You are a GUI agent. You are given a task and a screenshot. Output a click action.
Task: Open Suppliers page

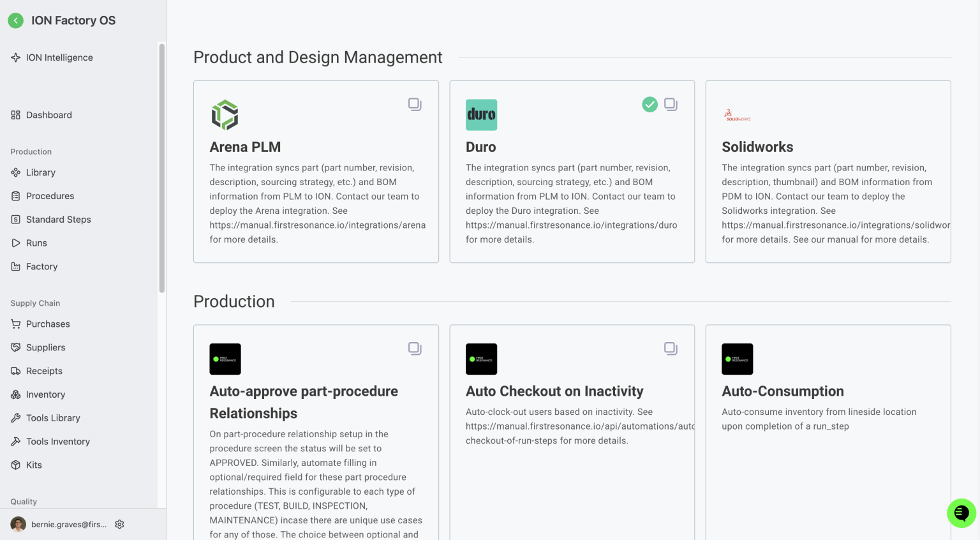(46, 348)
